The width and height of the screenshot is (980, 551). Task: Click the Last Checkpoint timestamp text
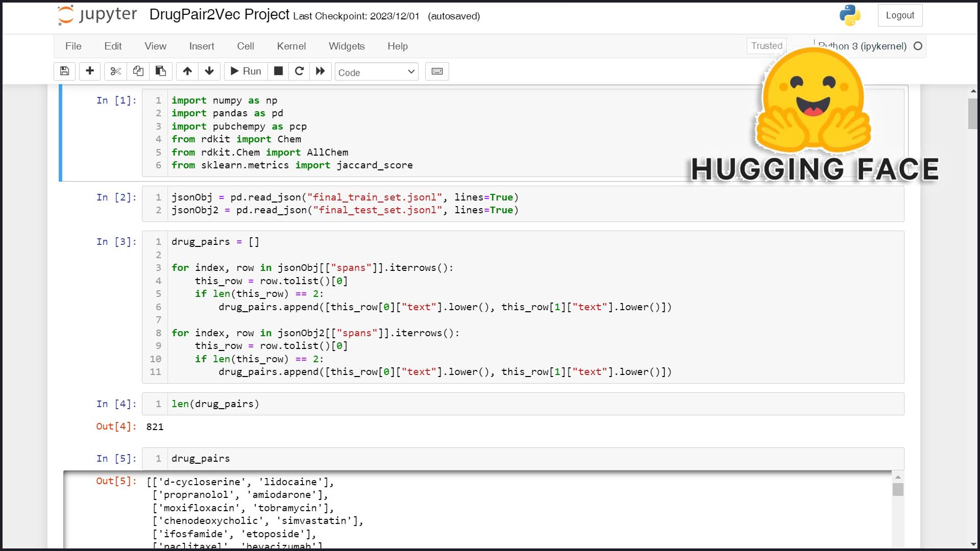(356, 16)
